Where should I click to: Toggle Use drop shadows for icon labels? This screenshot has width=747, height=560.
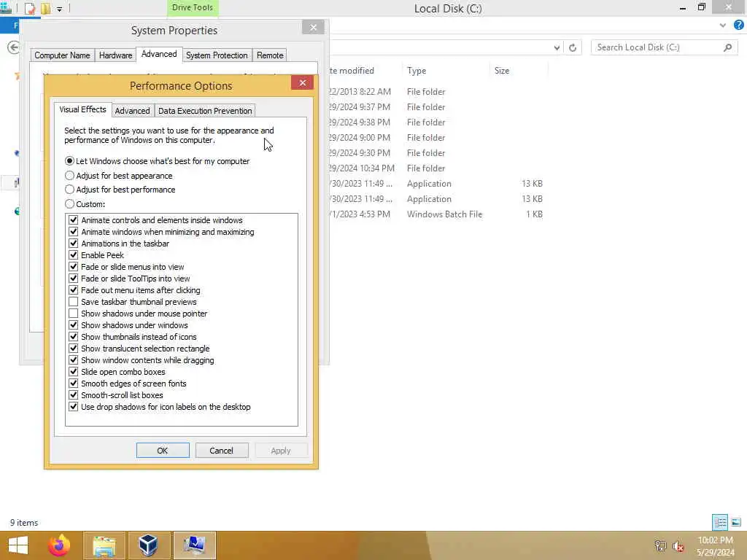pyautogui.click(x=74, y=407)
